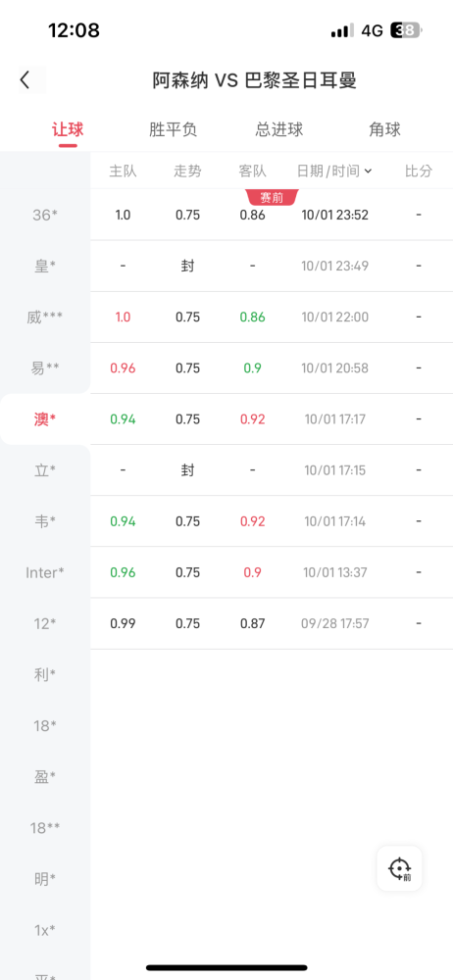Open the 10/01 23:52 odds row
Screen dimensions: 453x980
[272, 215]
